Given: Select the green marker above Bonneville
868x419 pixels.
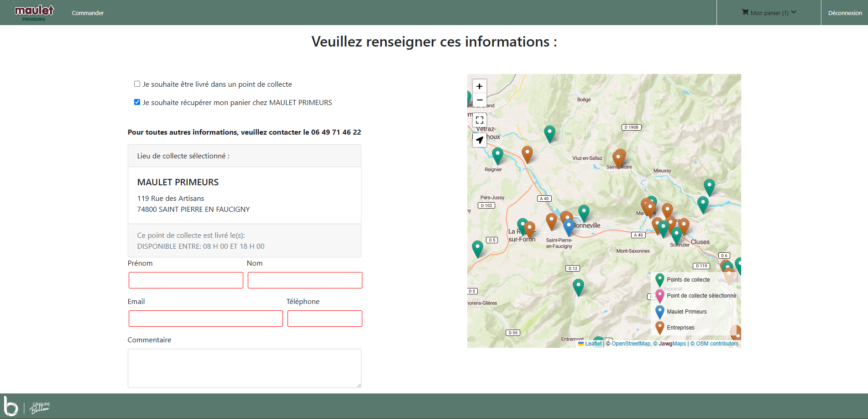Looking at the screenshot, I should pos(584,214).
